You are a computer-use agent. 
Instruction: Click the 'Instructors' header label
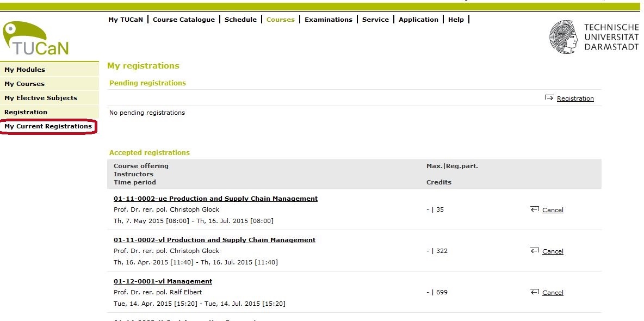pos(133,174)
